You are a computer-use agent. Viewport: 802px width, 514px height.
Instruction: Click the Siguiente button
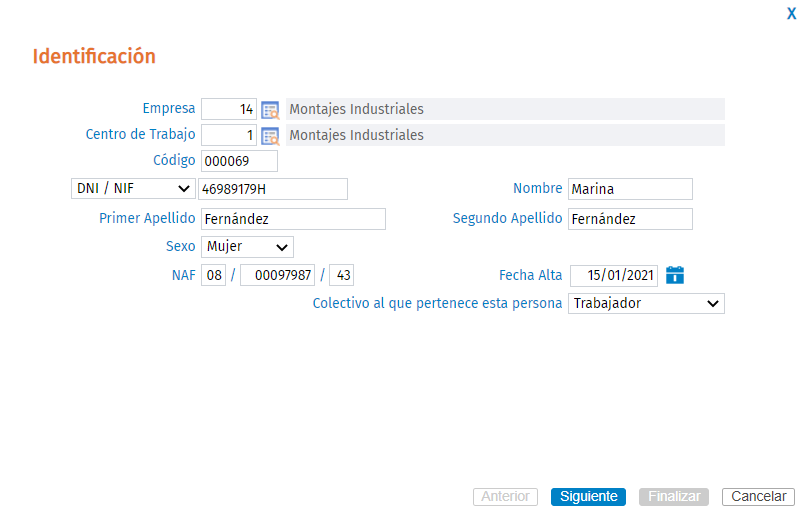point(588,497)
